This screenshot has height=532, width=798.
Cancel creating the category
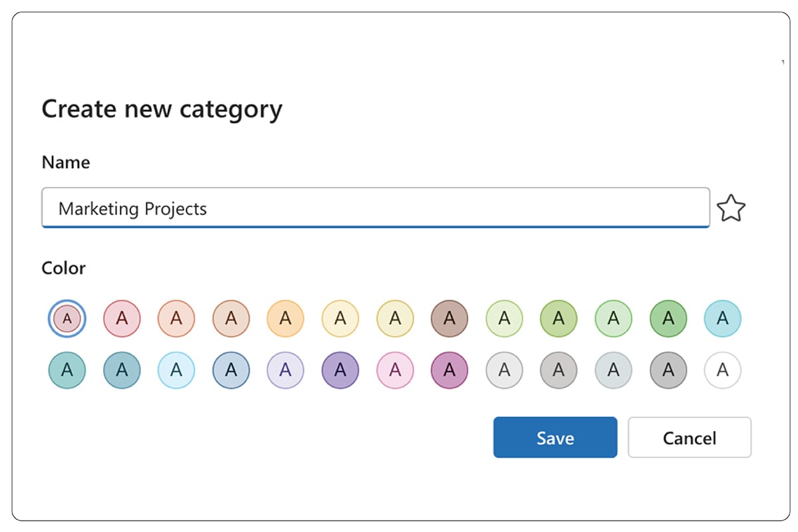[690, 438]
